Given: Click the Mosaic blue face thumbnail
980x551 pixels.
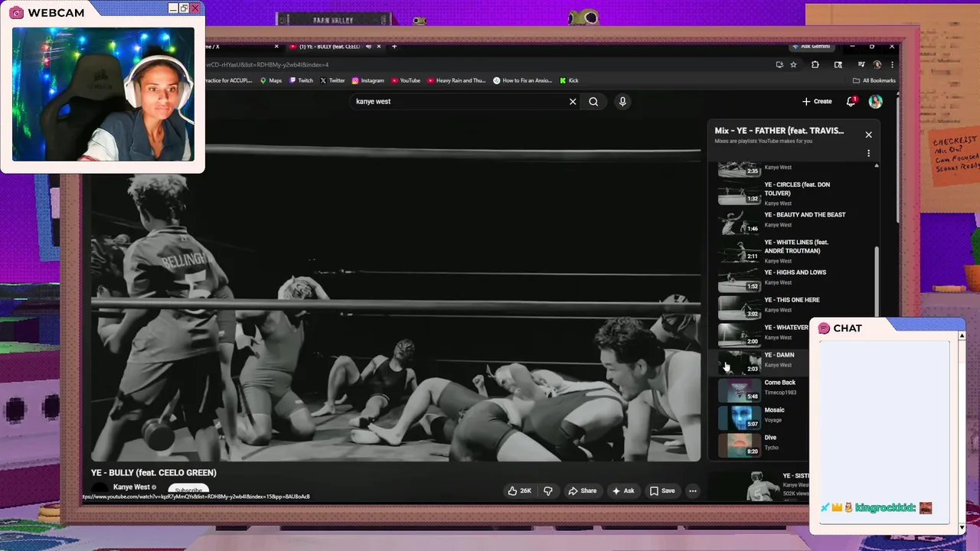Looking at the screenshot, I should coord(739,417).
